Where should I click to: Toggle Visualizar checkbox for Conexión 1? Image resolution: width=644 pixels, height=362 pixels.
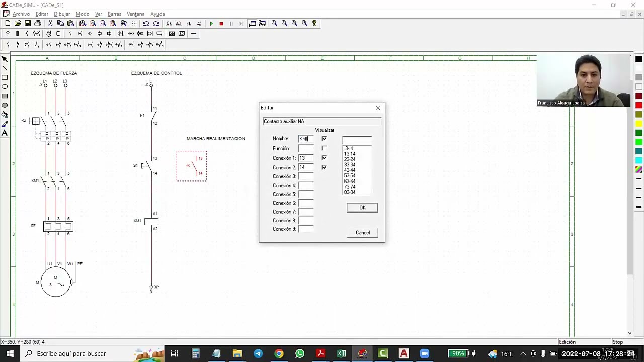pos(324,158)
